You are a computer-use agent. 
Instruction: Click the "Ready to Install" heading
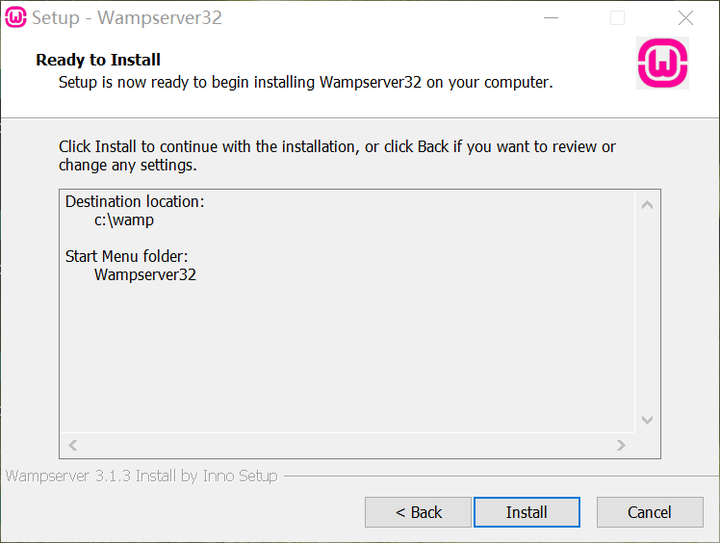pos(98,60)
